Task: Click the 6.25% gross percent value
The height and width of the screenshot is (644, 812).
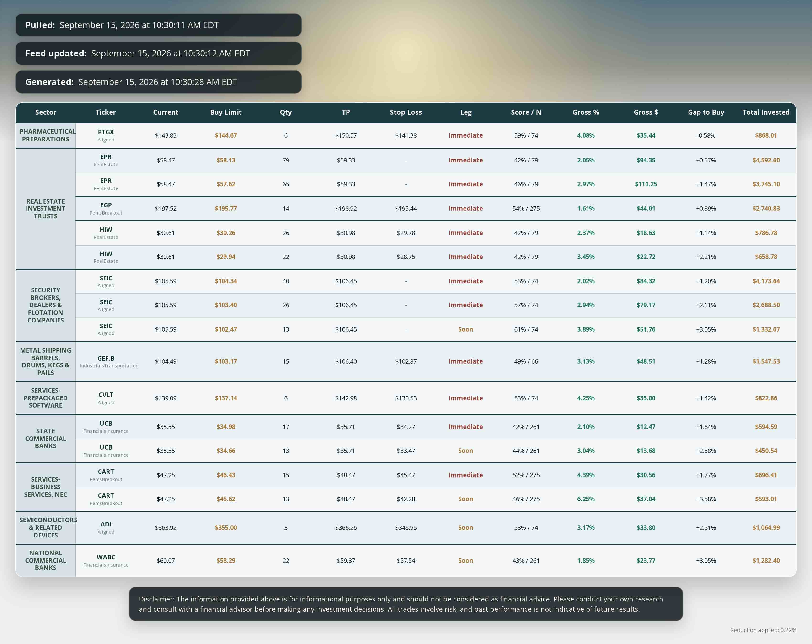Action: (586, 499)
